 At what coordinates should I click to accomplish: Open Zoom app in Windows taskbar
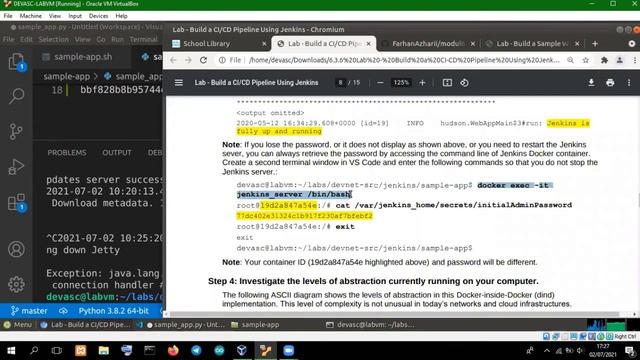pyautogui.click(x=289, y=350)
